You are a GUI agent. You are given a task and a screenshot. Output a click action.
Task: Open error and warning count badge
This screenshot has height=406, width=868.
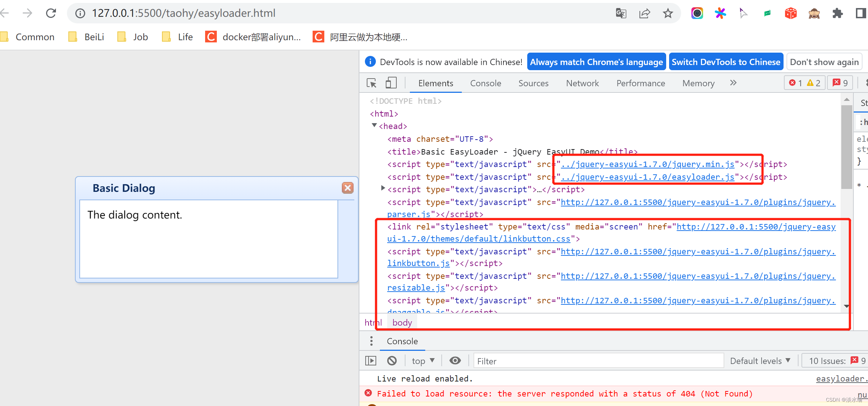point(804,83)
